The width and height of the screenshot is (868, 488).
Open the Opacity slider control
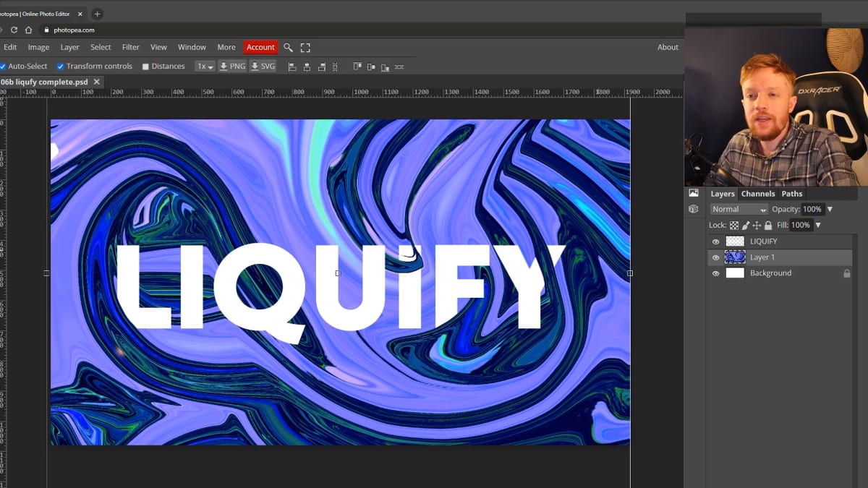830,209
